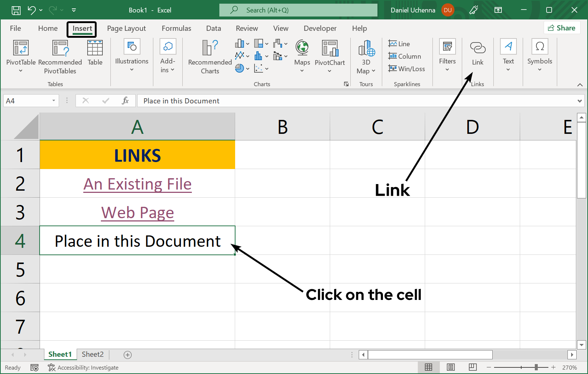Click the Share button
588x374 pixels.
(x=562, y=27)
